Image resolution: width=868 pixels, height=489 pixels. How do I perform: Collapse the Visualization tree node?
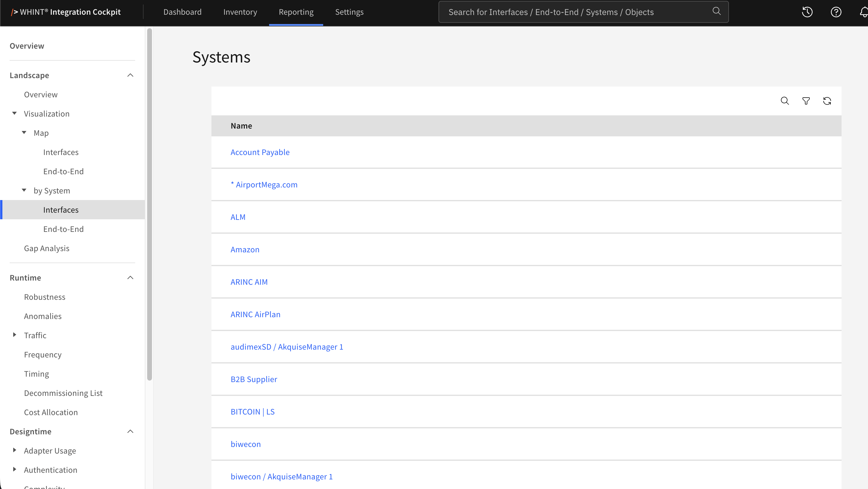coord(14,113)
